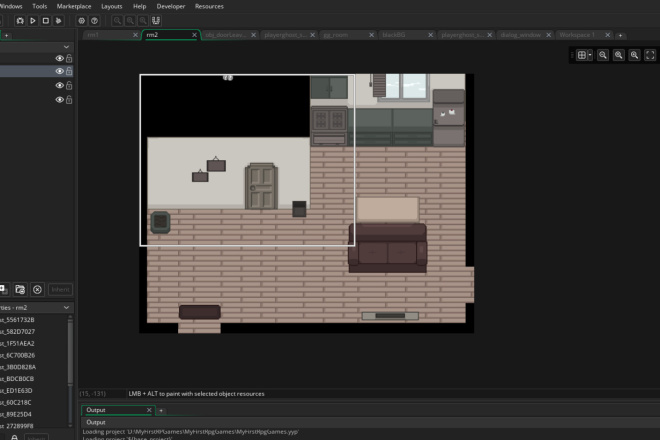Click the Debug (bug) icon in the toolbar

[20, 21]
